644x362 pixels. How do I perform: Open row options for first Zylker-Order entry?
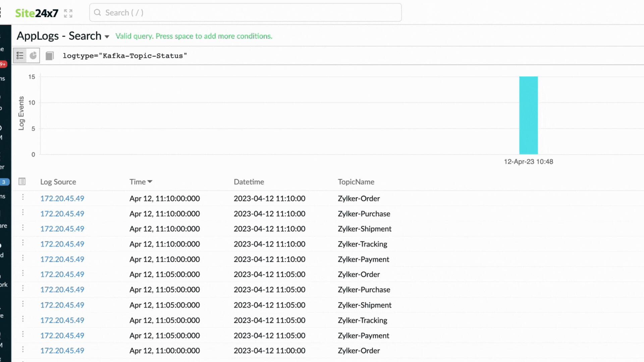(x=23, y=197)
